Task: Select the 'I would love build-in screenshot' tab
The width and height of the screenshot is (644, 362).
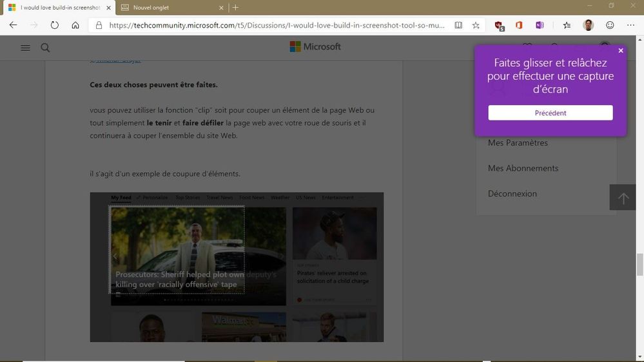Action: [x=59, y=7]
